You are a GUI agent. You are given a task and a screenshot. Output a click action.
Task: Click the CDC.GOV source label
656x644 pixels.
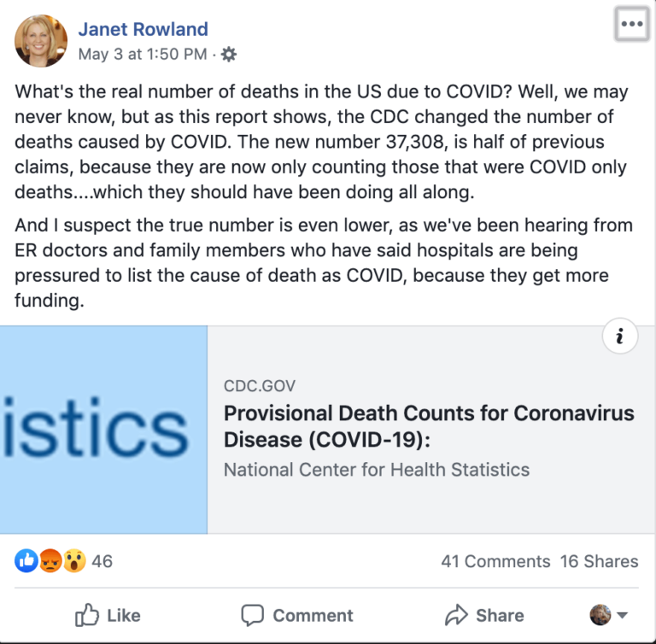pos(260,386)
